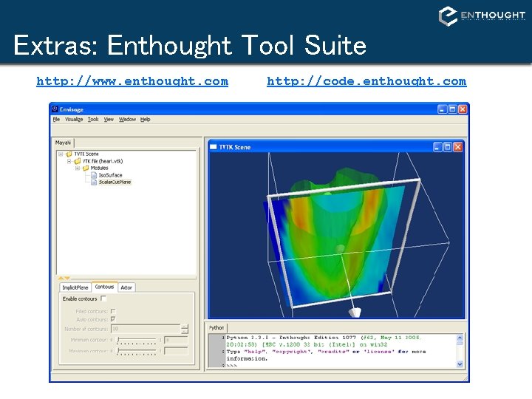Viewport: 532px width, 399px height.
Task: Maximize the TVTK Scene window
Action: click(x=448, y=147)
